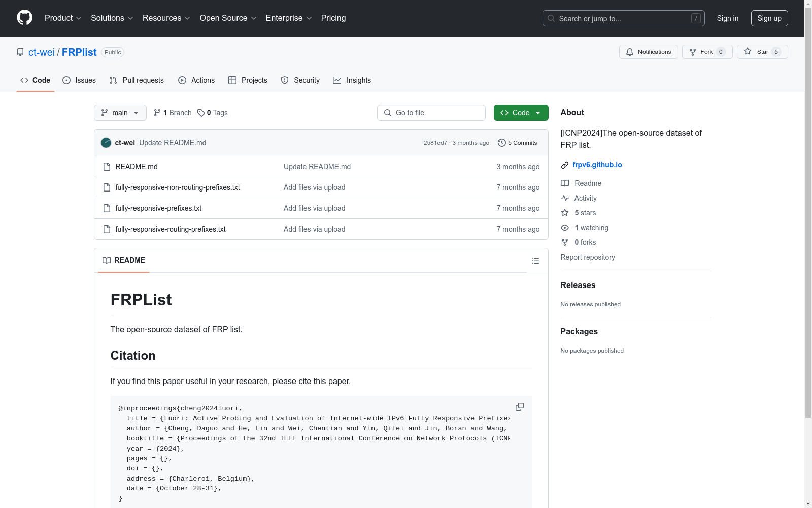Switch to the Code tab

(36, 80)
